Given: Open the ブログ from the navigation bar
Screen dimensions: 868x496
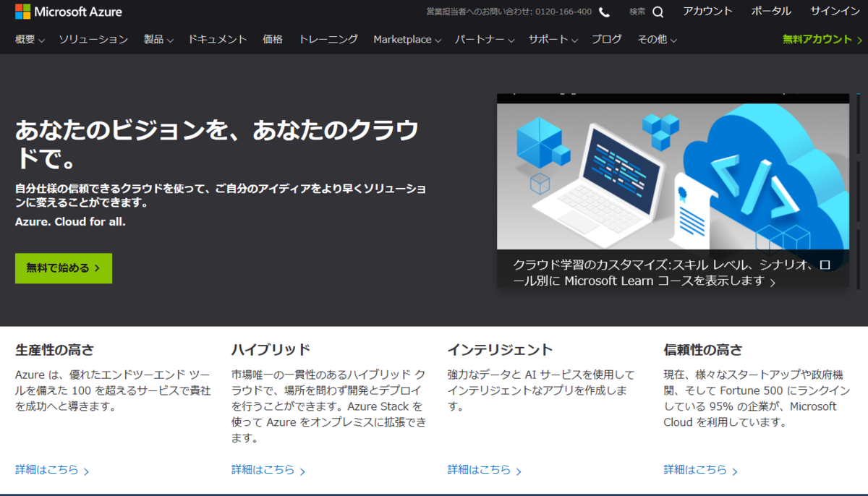Looking at the screenshot, I should (606, 40).
